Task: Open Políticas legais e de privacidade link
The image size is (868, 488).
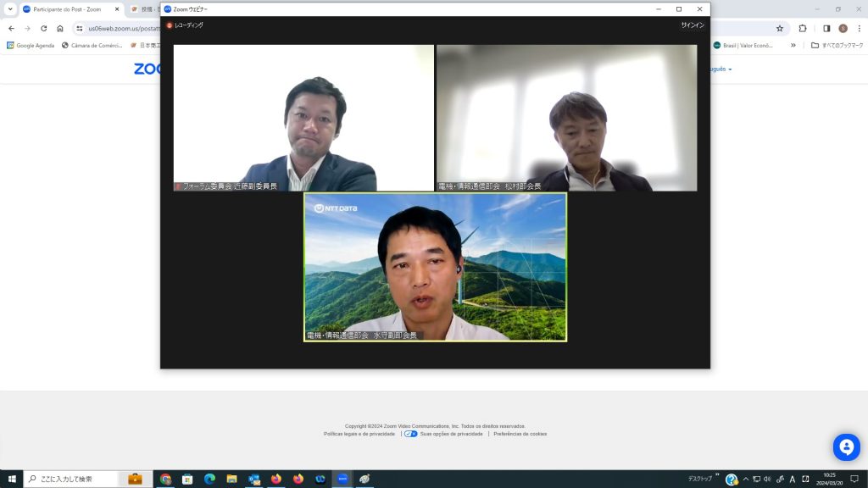Action: pos(359,434)
